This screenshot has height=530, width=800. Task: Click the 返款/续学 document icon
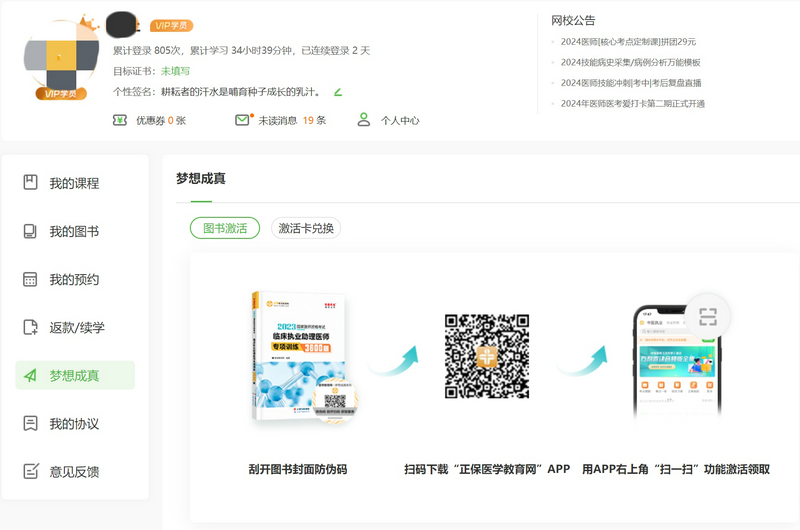(30, 327)
